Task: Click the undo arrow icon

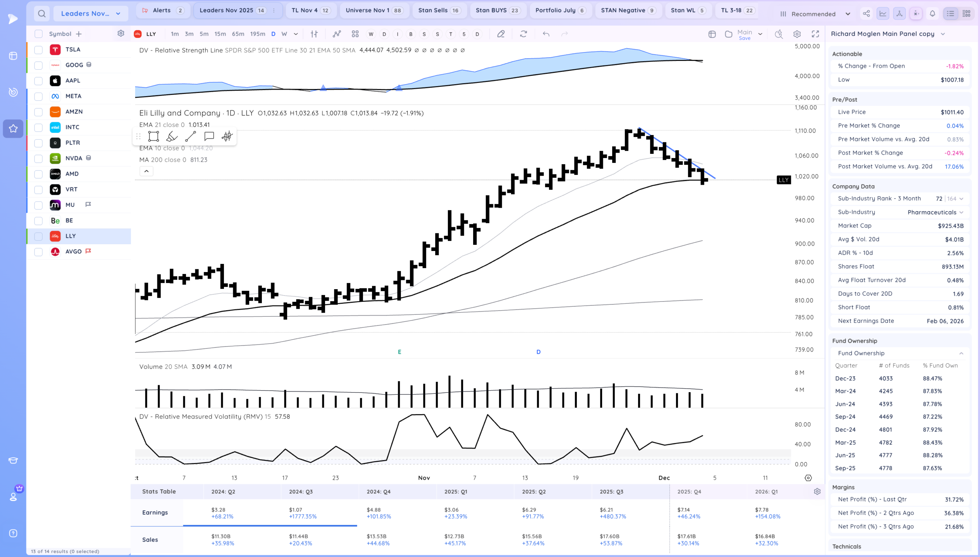Action: (546, 34)
